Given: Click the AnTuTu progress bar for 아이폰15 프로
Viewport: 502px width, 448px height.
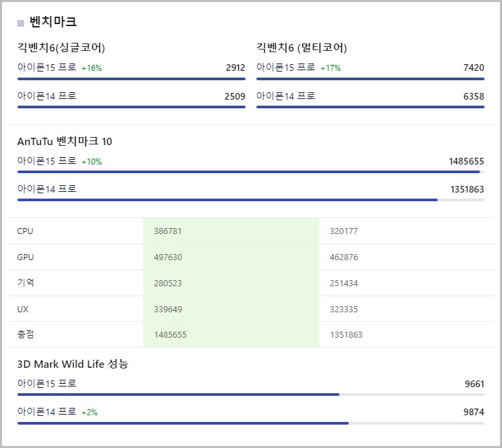Looking at the screenshot, I should [251, 172].
